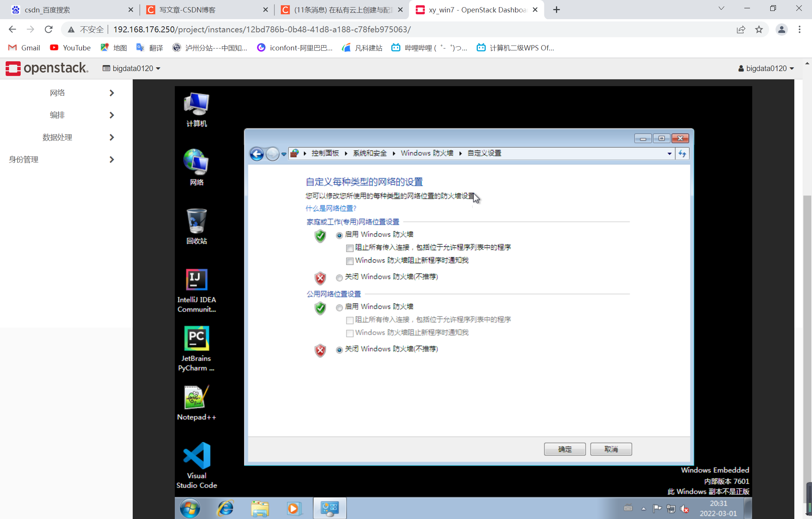Enable Windows Firewall for public network
Screen dimensions: 812x519
pyautogui.click(x=339, y=307)
